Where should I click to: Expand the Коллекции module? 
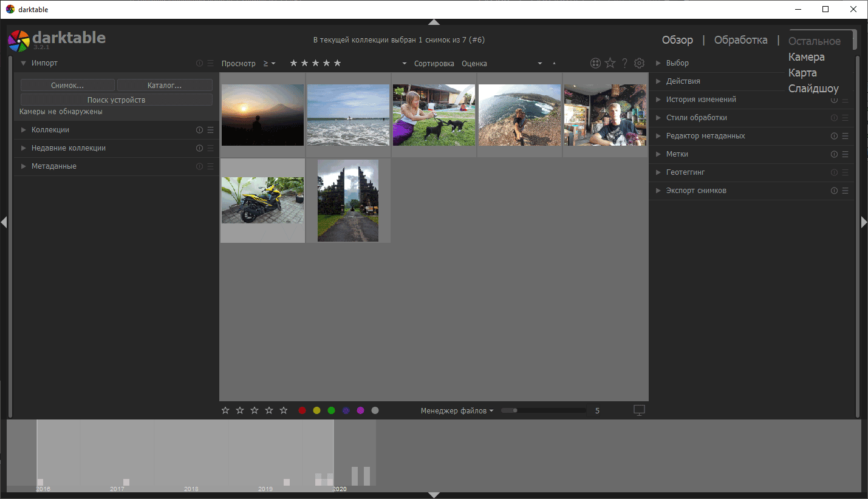point(24,130)
